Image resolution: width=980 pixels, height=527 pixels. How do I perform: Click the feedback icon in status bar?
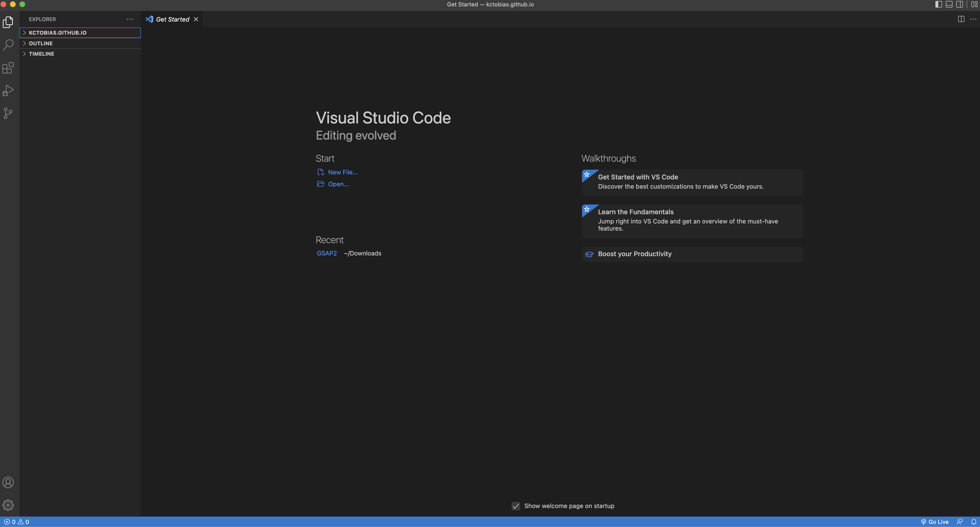pyautogui.click(x=960, y=522)
